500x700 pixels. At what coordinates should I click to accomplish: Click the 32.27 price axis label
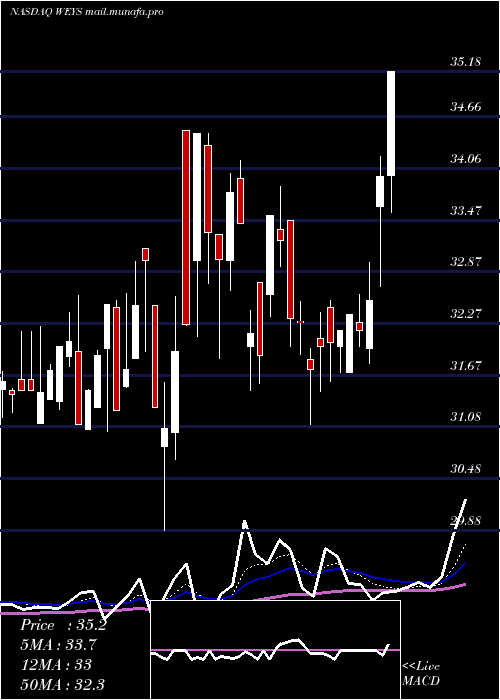pos(466,313)
